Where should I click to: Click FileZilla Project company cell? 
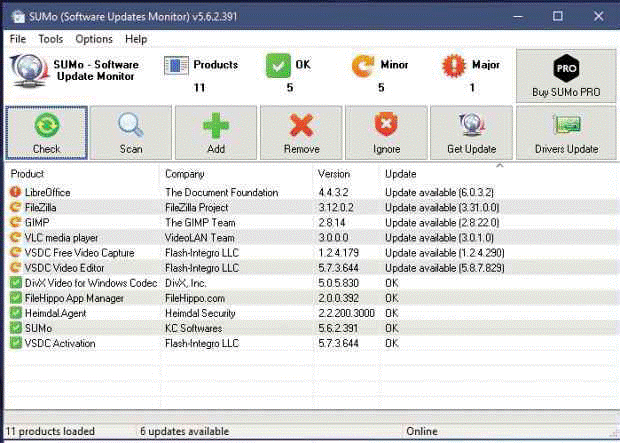(197, 208)
